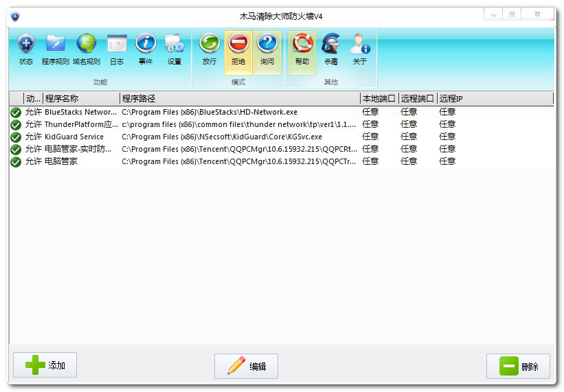The width and height of the screenshot is (564, 392).
Task: Click 允许 in KidGuard Service row
Action: tap(34, 137)
